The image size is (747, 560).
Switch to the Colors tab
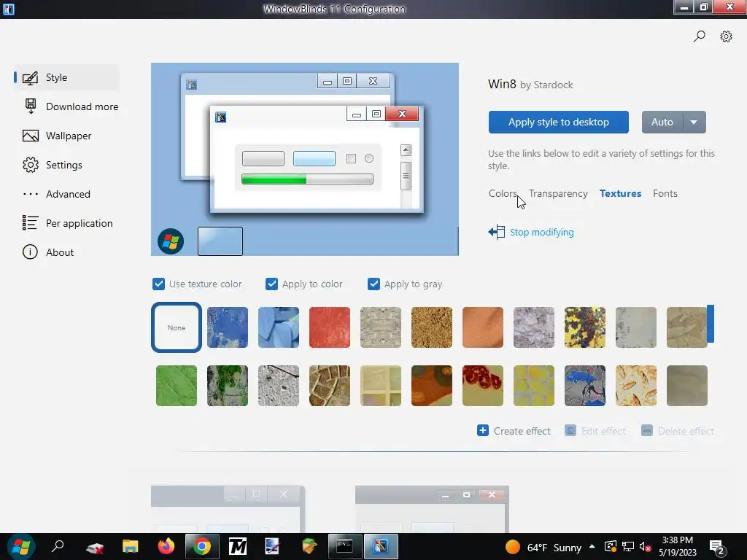click(503, 193)
